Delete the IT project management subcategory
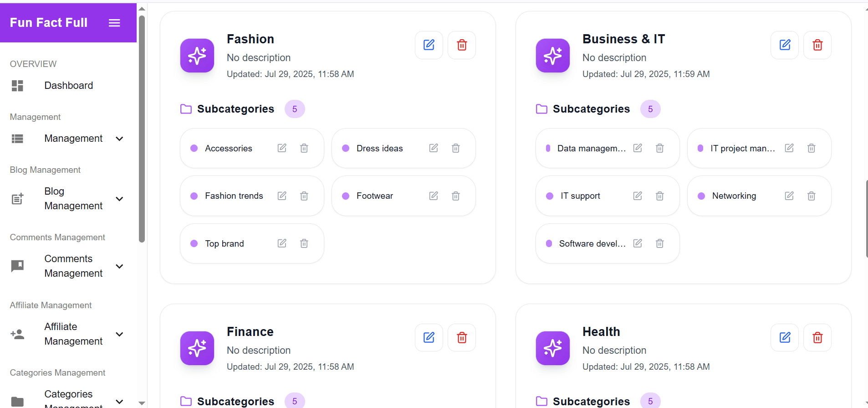 [812, 148]
